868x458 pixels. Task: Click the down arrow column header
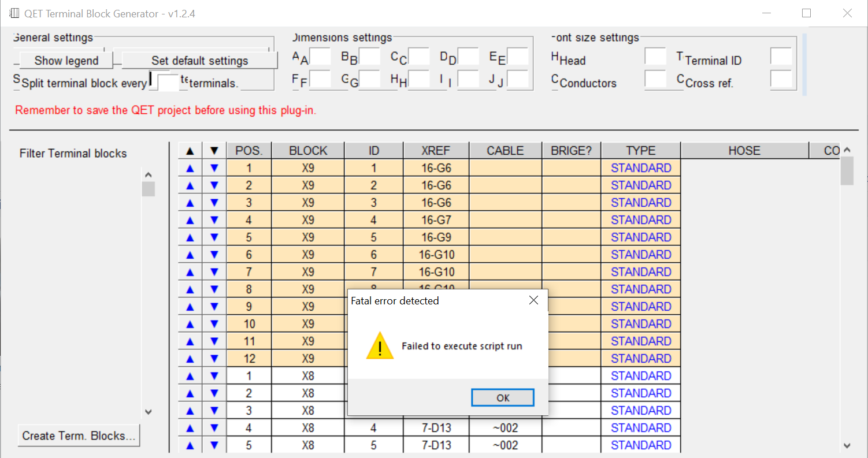pyautogui.click(x=214, y=151)
